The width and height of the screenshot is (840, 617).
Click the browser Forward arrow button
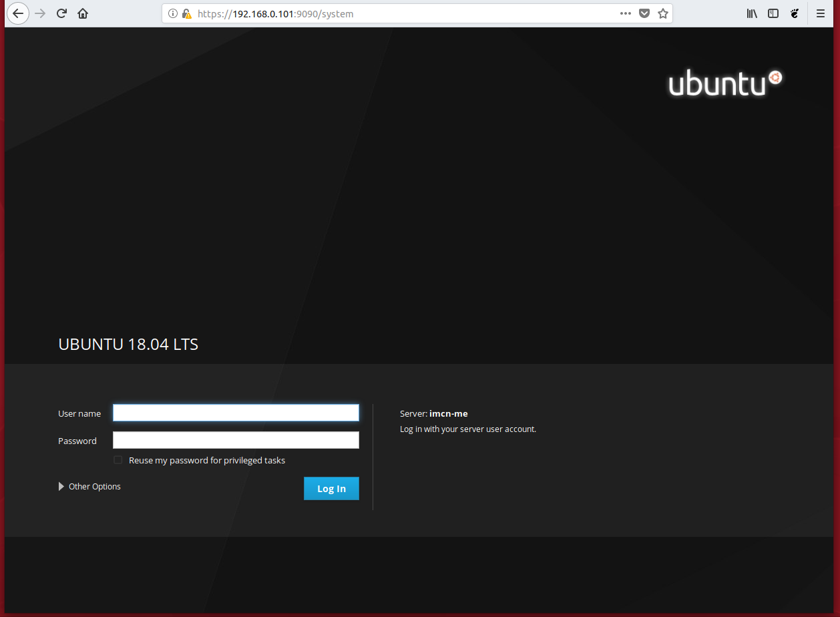coord(40,13)
